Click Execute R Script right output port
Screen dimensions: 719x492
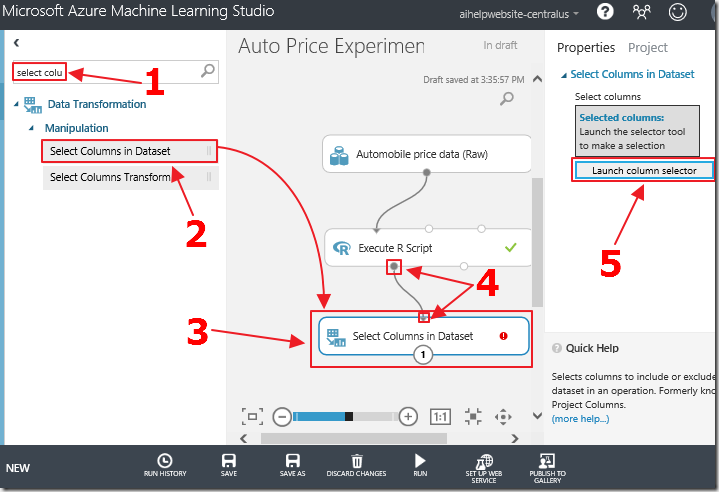click(x=464, y=266)
